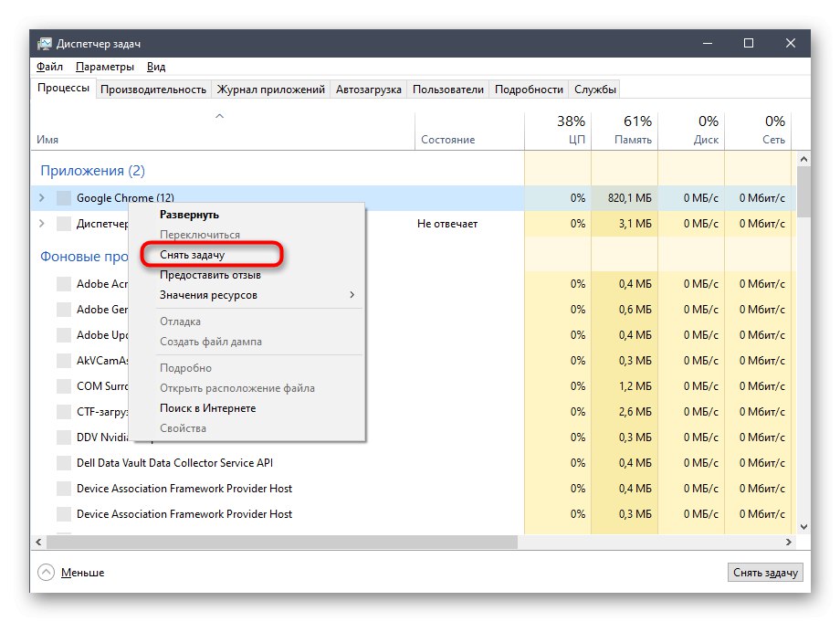Click the icon beside Adobe Ger process
This screenshot has height=622, width=840.
64,309
